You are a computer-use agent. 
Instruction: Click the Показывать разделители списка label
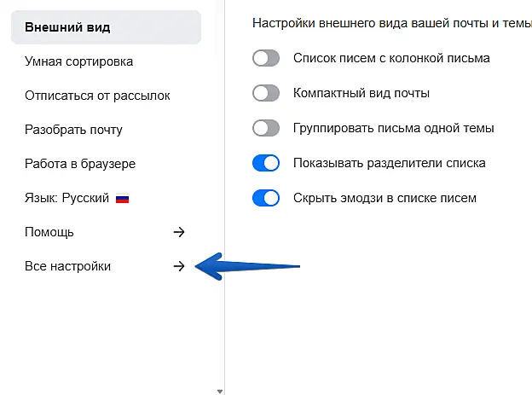[389, 163]
